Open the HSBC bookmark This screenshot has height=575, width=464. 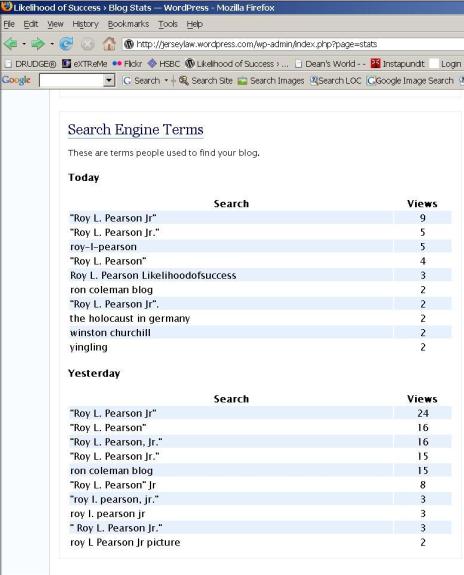(164, 64)
